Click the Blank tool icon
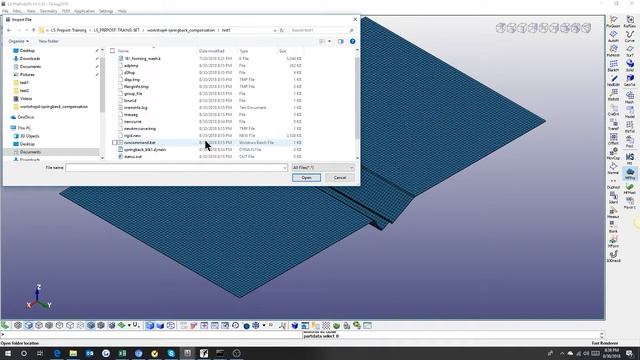This screenshot has height=360, width=640. pyautogui.click(x=613, y=227)
